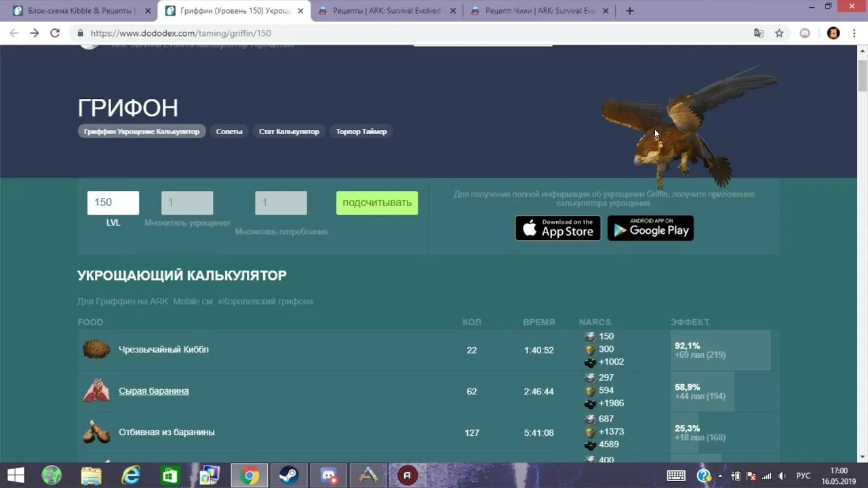The width and height of the screenshot is (868, 488).
Task: Close the Гриффин (Уровень 150) tab
Action: coord(300,11)
